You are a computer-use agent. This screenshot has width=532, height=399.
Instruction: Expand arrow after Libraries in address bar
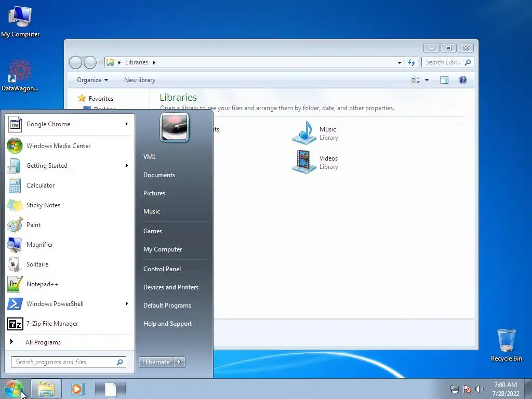(x=154, y=62)
